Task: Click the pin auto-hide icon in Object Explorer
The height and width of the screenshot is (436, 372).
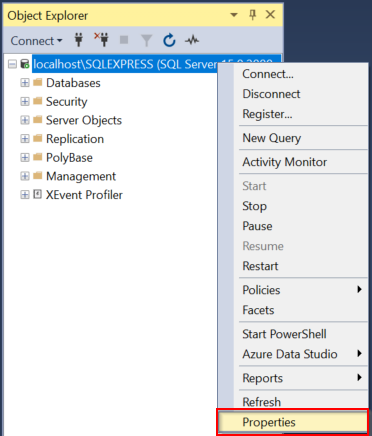Action: point(253,15)
